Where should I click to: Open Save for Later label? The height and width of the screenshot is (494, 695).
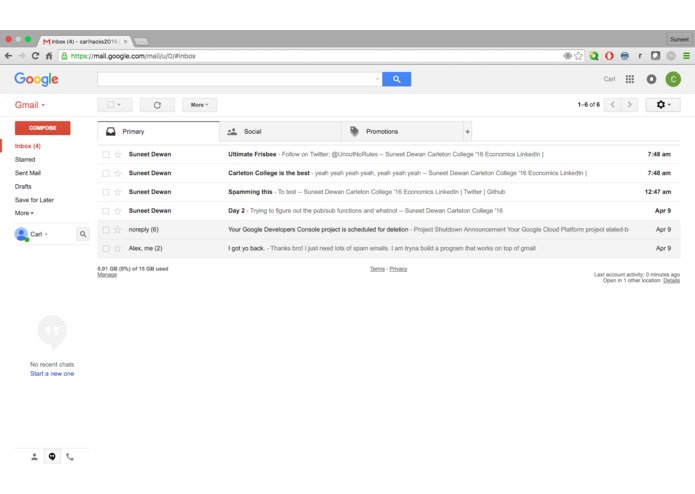(34, 200)
